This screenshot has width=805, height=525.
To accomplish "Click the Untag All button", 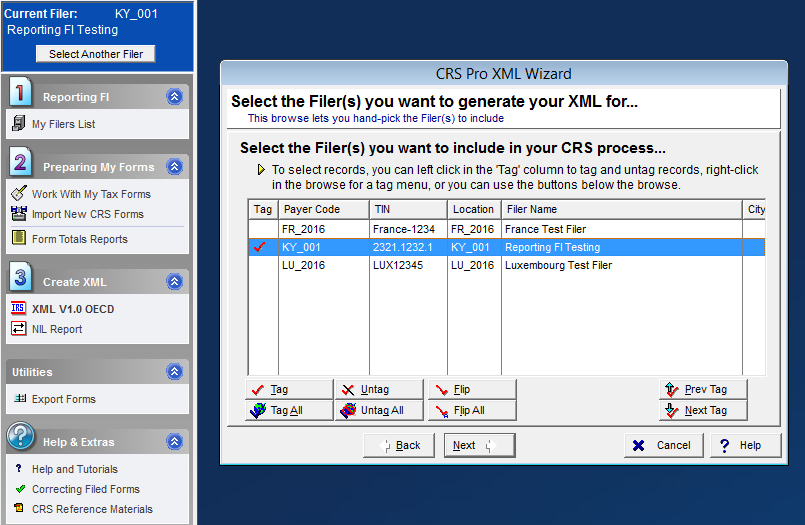I will (379, 410).
